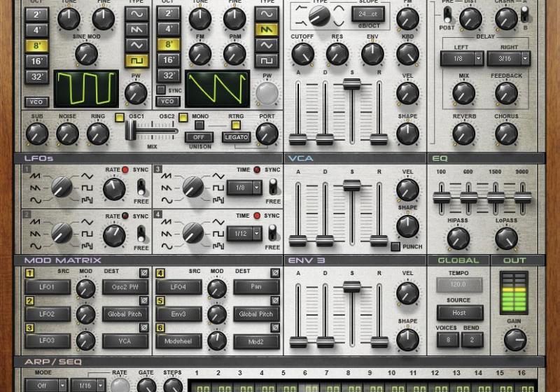Select the square wave type for oscillator 2
The image size is (560, 392).
(266, 60)
